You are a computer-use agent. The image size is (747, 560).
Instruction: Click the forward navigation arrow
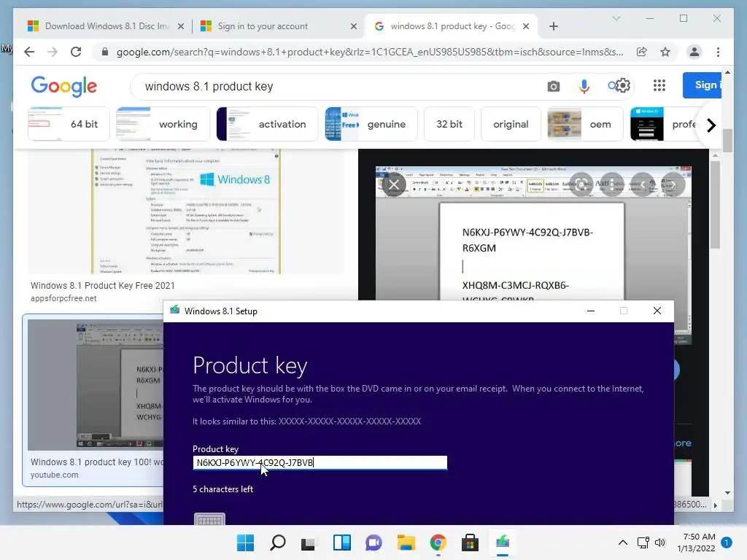(x=53, y=52)
